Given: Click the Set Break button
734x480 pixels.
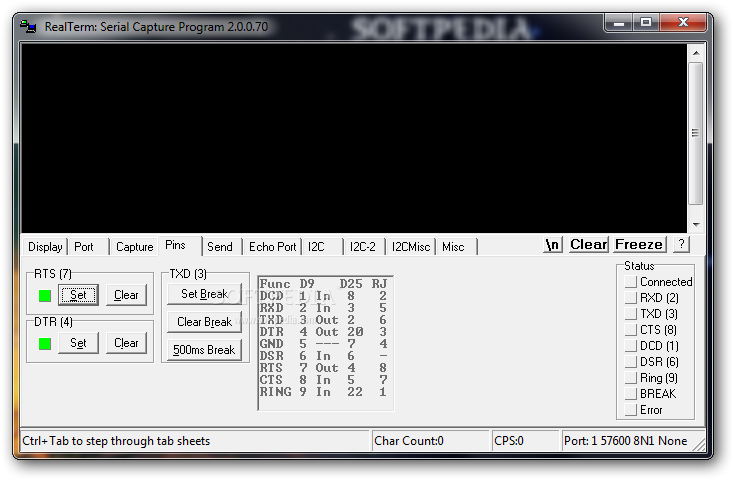Looking at the screenshot, I should point(204,294).
